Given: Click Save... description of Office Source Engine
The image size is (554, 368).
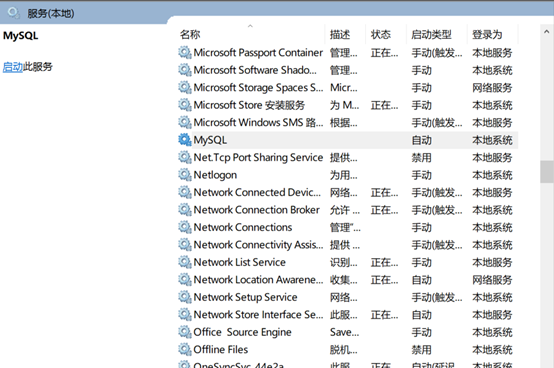Looking at the screenshot, I should click(x=344, y=332).
